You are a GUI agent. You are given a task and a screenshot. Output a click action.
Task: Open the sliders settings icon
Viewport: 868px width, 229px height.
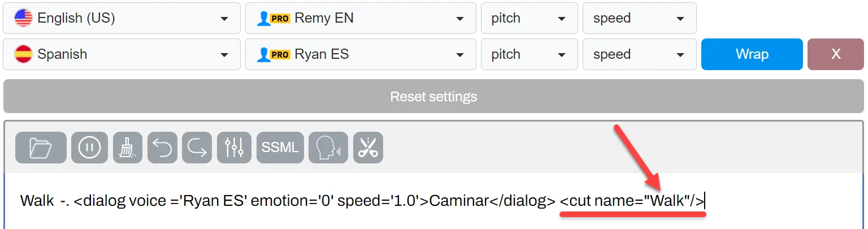(234, 148)
